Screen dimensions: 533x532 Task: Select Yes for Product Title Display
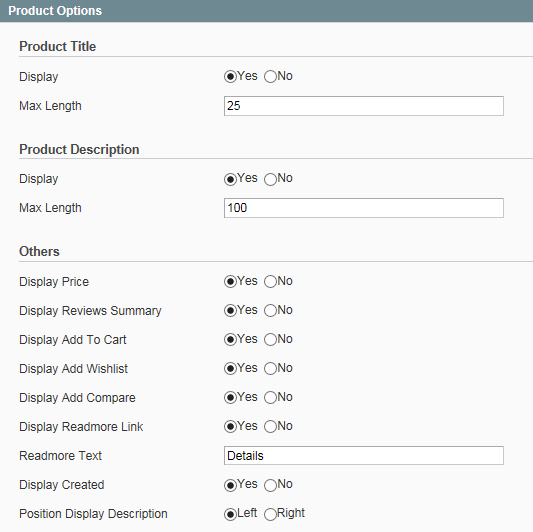pos(230,76)
